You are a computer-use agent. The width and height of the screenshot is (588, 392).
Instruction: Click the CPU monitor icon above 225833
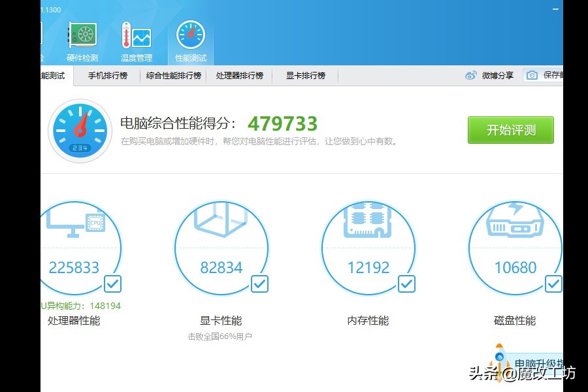click(76, 222)
